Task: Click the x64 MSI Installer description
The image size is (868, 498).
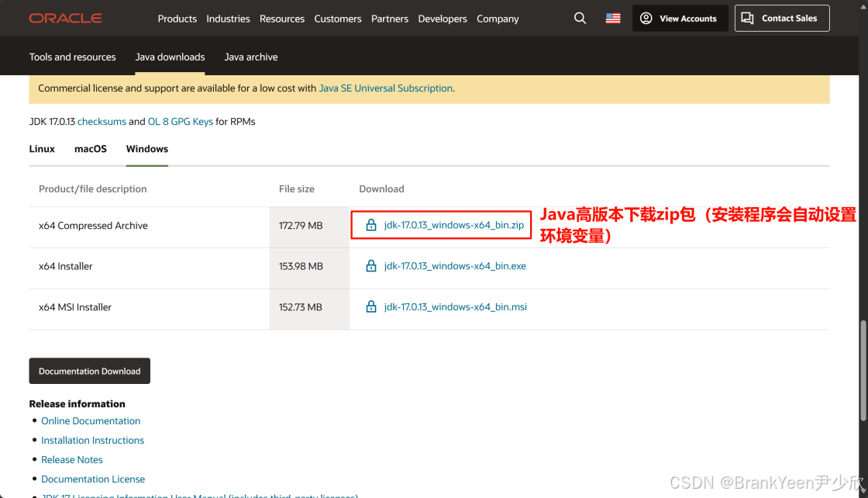Action: tap(74, 307)
